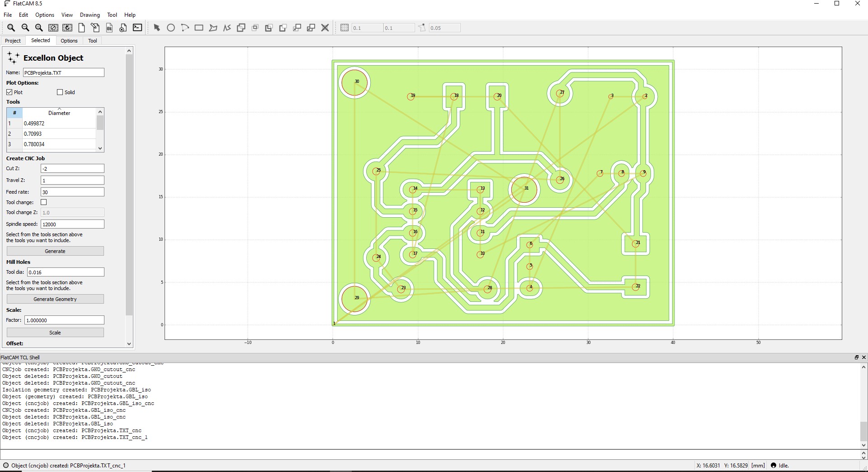Click the Move Objects icon
Screen dimensions: 868x472
pyautogui.click(x=297, y=28)
